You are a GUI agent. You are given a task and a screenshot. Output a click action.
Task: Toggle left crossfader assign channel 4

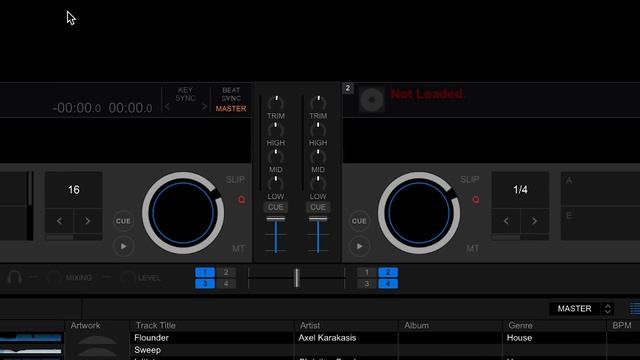[226, 284]
